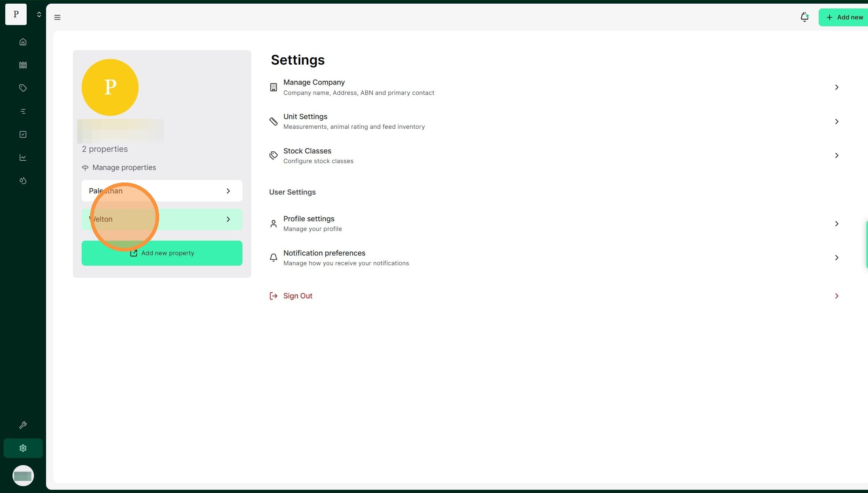Image resolution: width=868 pixels, height=493 pixels.
Task: Click the livestock tag icon in sidebar
Action: pos(23,88)
